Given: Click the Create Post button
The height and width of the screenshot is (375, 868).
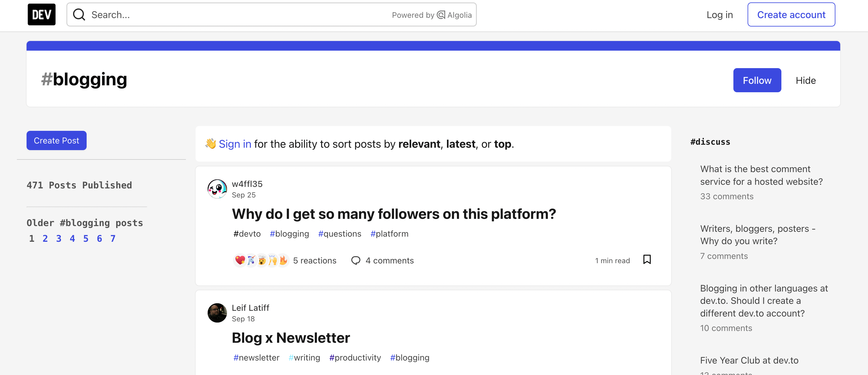Looking at the screenshot, I should click(x=56, y=140).
